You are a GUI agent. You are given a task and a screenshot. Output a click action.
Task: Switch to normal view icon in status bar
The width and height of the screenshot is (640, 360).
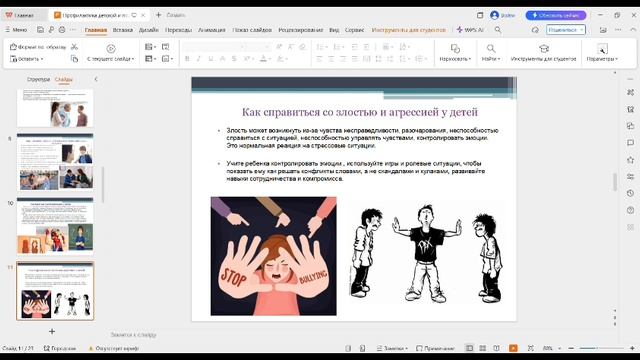(x=469, y=348)
